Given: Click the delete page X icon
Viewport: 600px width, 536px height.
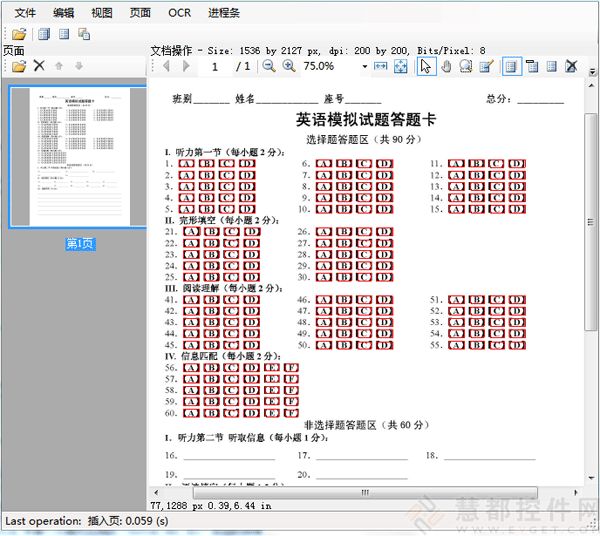Looking at the screenshot, I should pos(39,66).
